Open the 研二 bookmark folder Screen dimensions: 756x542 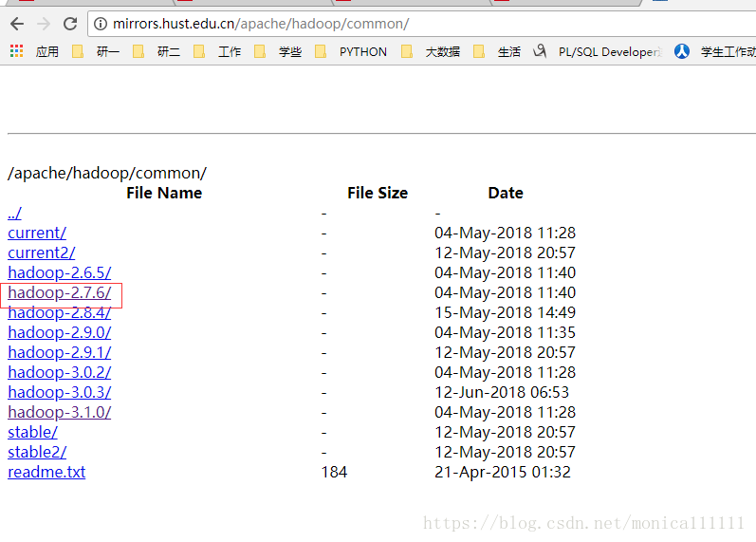point(157,51)
